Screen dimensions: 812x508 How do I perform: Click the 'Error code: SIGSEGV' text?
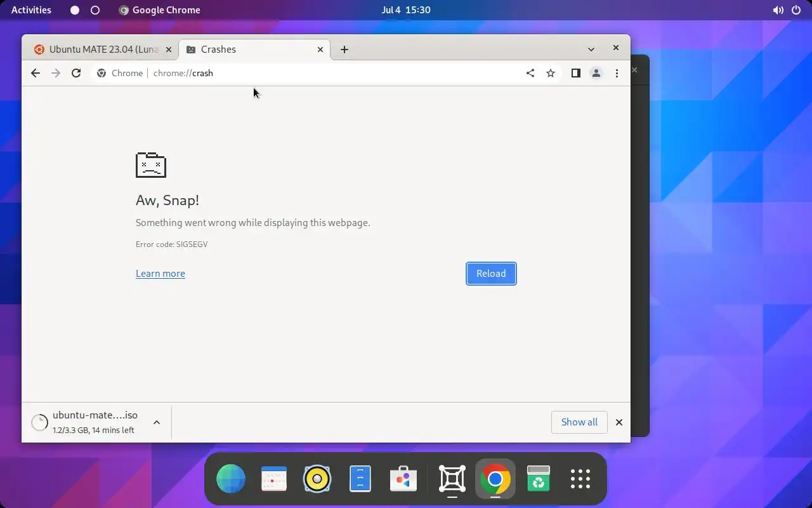[x=171, y=244]
